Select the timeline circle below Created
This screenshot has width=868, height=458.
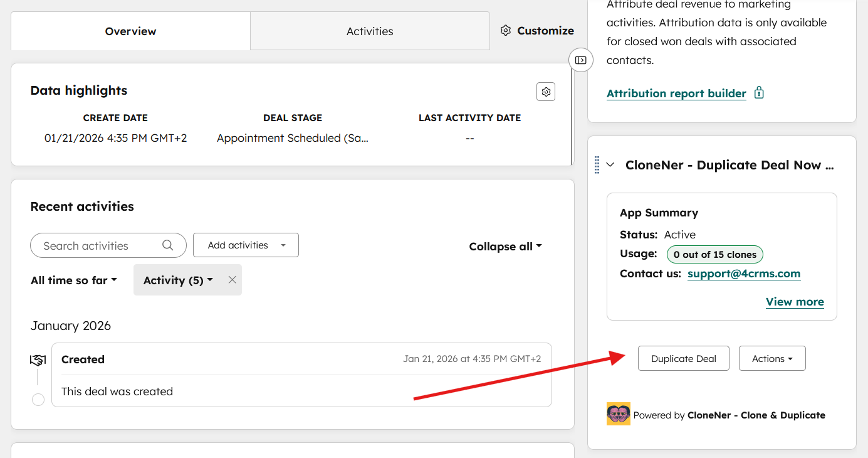(x=38, y=400)
